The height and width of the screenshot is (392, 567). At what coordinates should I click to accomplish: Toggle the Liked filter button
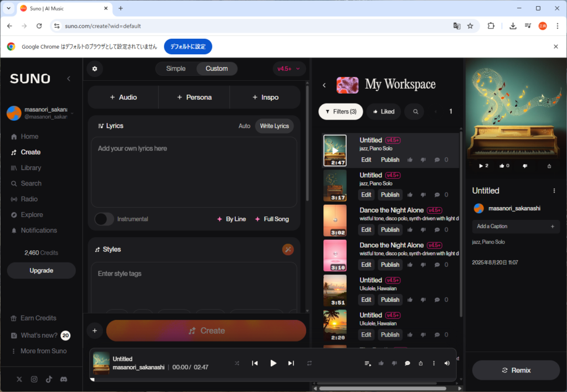pyautogui.click(x=383, y=111)
